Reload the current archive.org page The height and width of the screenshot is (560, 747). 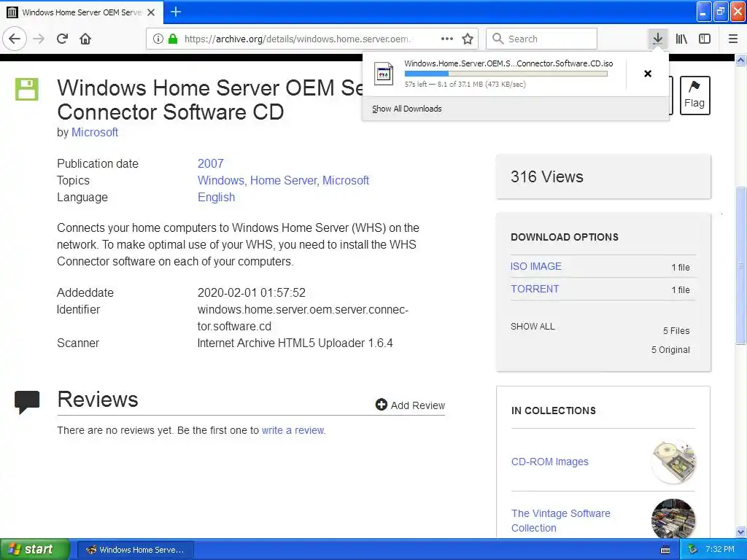63,39
